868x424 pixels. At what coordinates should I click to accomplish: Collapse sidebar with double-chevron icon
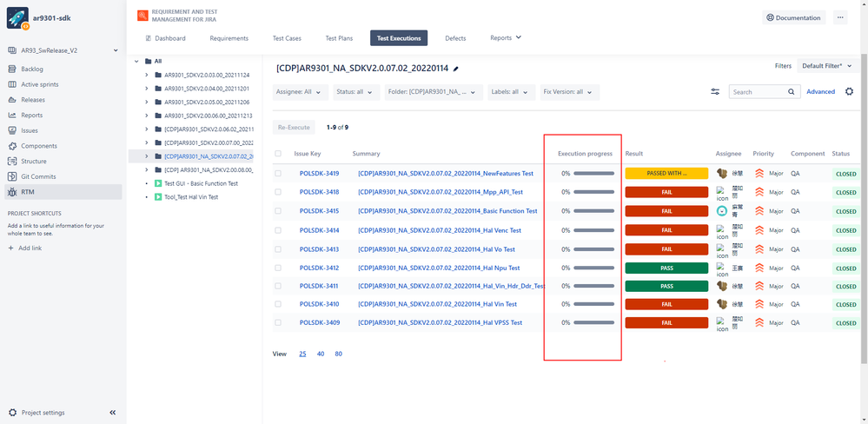pos(113,413)
